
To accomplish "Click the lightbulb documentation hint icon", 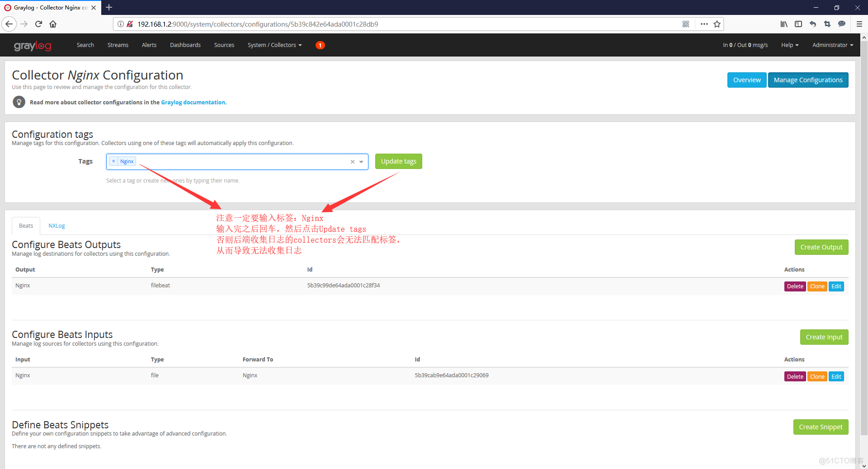I will (19, 102).
